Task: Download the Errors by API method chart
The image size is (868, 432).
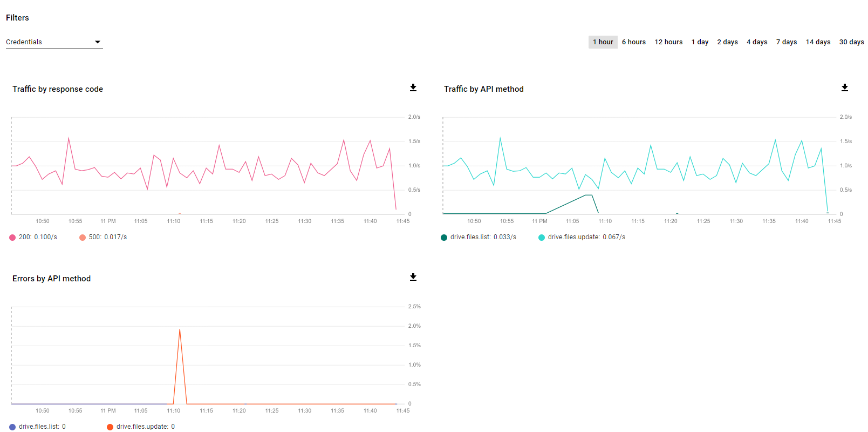Action: [x=413, y=278]
